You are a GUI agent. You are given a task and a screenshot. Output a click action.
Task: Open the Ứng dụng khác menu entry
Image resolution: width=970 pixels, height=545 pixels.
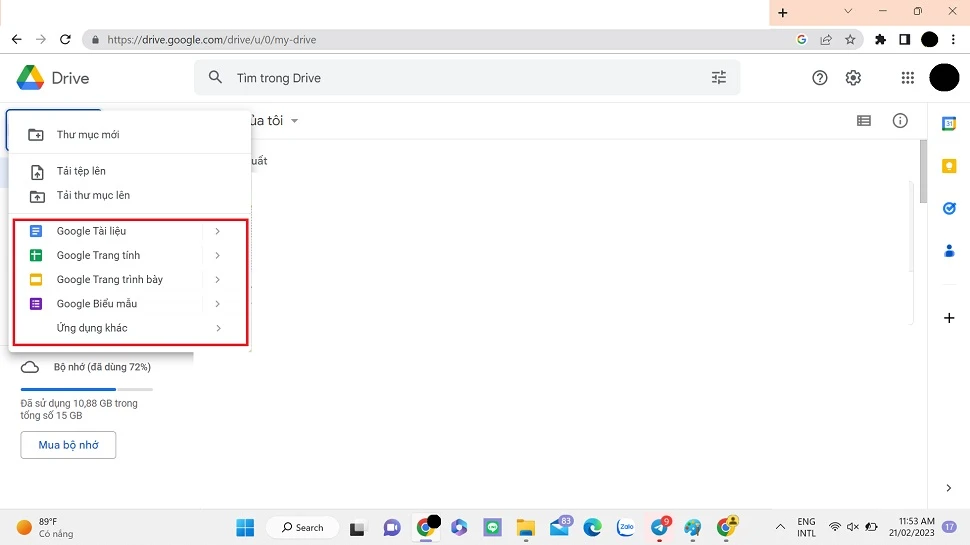pyautogui.click(x=130, y=328)
